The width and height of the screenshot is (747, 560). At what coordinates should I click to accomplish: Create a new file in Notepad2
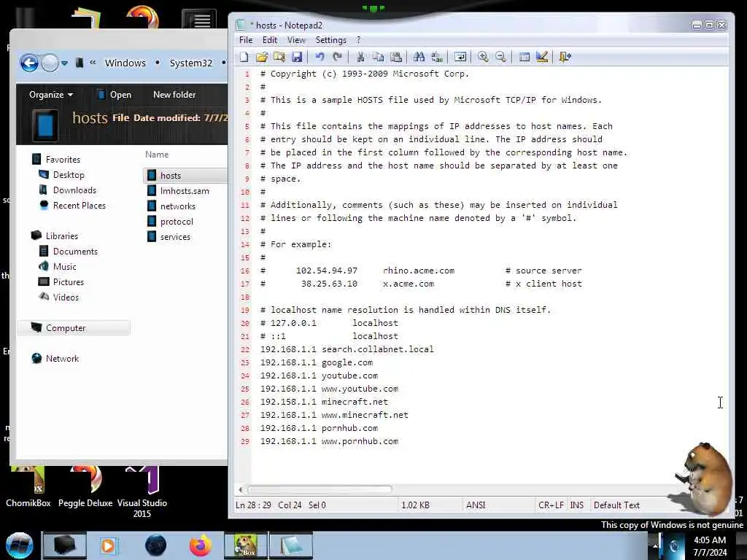pos(244,57)
